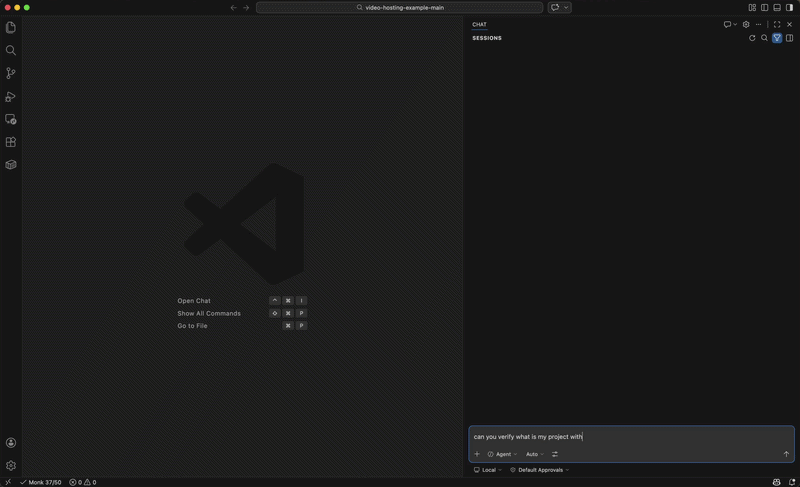
Task: Select the CHAT tab
Action: point(479,24)
